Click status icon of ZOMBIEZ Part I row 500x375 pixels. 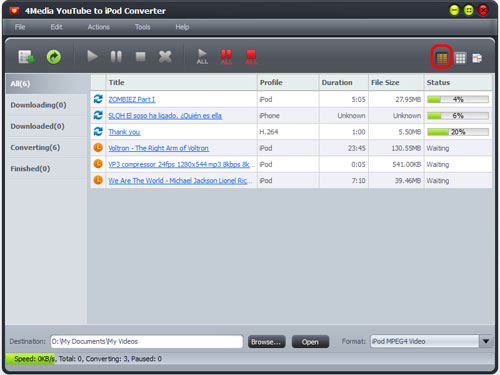tap(98, 99)
